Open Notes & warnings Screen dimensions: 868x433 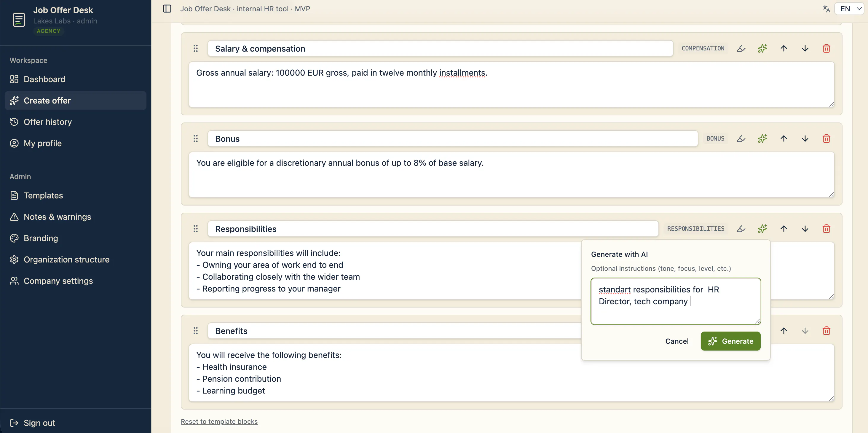[76, 217]
